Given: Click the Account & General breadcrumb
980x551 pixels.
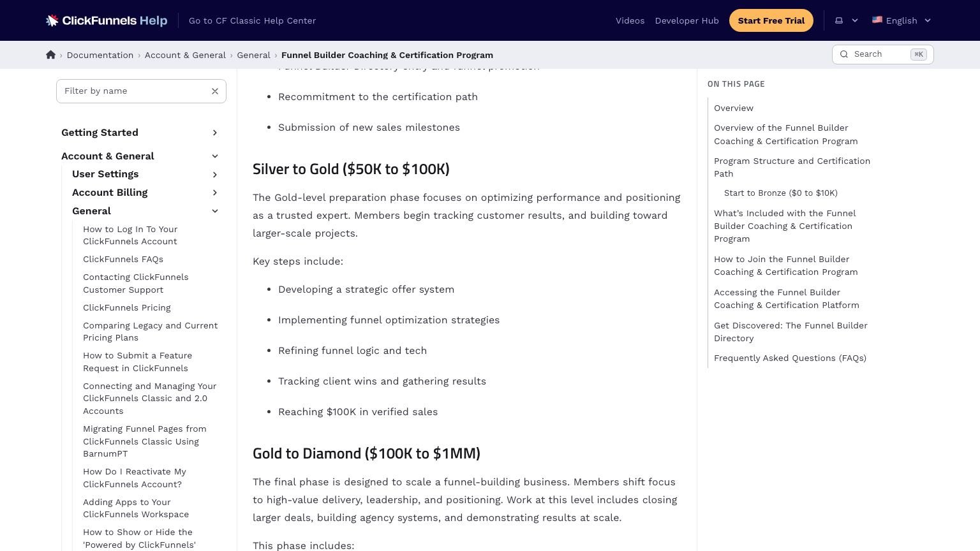Looking at the screenshot, I should tap(185, 55).
